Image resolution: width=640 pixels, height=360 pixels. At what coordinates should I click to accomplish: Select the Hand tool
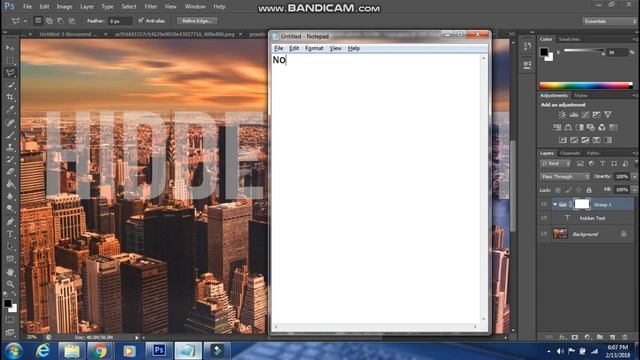10,272
